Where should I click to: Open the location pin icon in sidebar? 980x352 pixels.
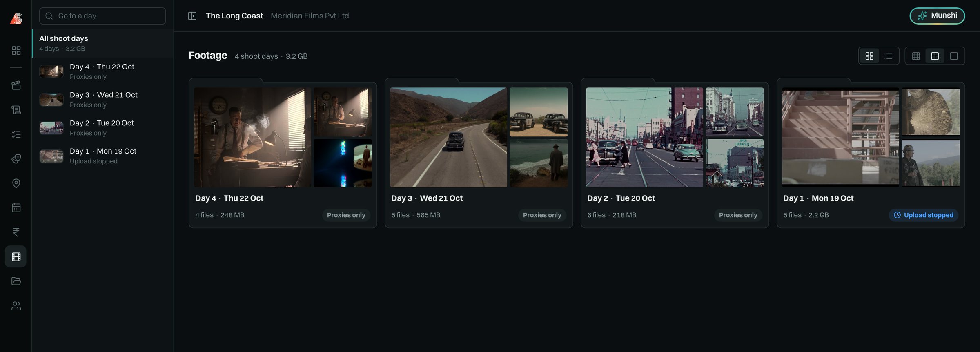16,183
